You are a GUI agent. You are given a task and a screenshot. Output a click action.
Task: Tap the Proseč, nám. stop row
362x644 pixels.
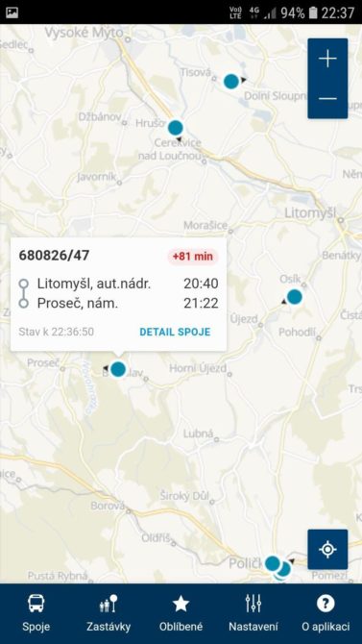pos(119,304)
